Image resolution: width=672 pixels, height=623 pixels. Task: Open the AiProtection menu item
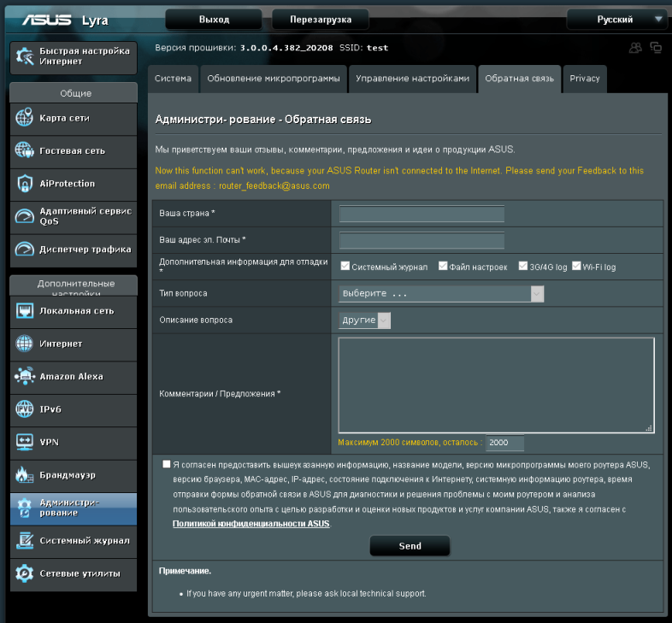coord(74,184)
